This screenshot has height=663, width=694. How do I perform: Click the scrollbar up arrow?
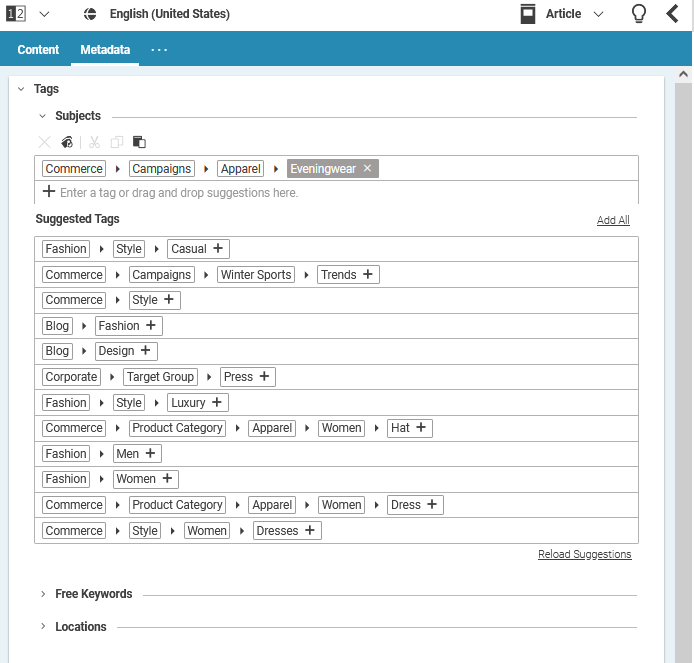(683, 74)
